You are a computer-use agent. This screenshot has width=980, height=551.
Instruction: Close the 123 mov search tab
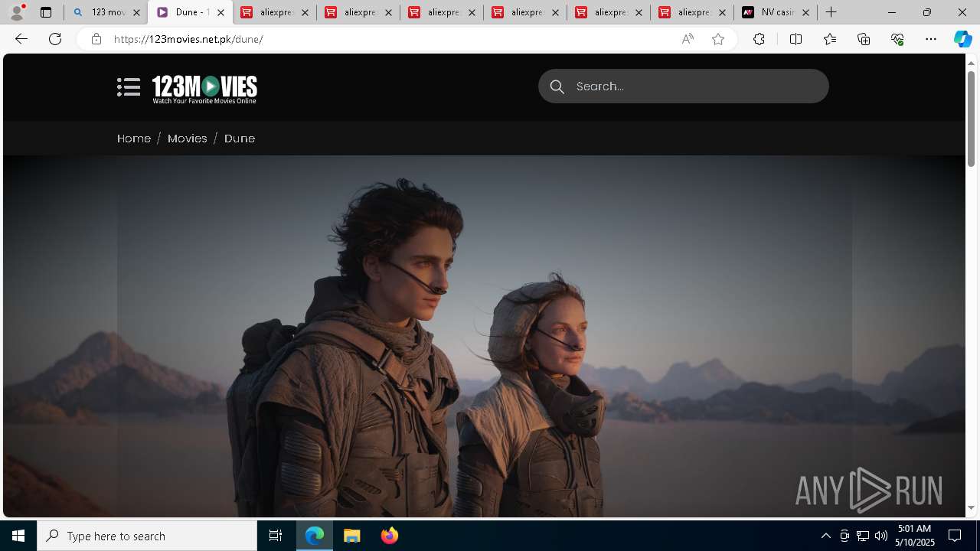(x=137, y=12)
